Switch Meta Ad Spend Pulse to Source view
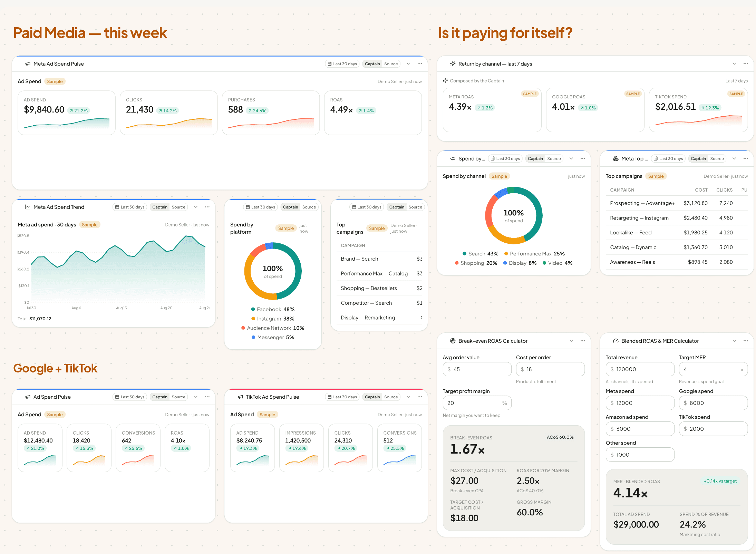 [391, 64]
